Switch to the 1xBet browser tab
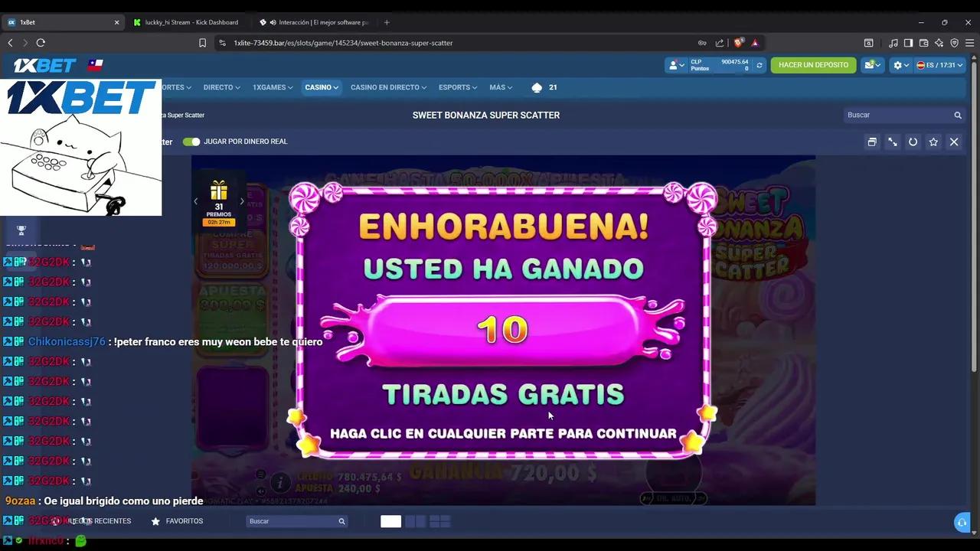980x551 pixels. coord(63,22)
